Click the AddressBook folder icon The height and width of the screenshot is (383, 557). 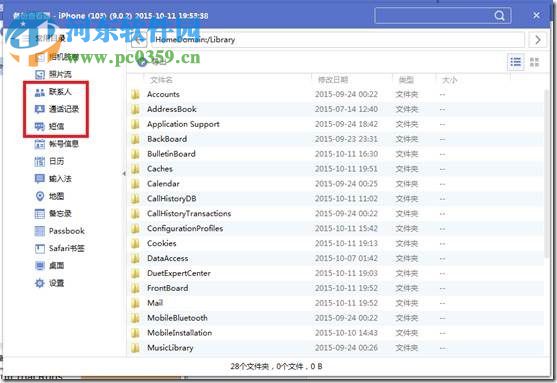[135, 109]
